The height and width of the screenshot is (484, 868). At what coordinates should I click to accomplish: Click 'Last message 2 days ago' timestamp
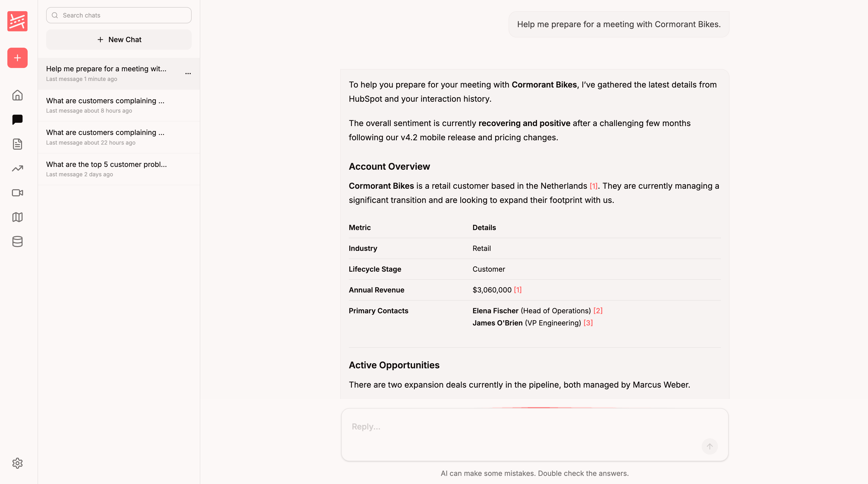pos(80,174)
